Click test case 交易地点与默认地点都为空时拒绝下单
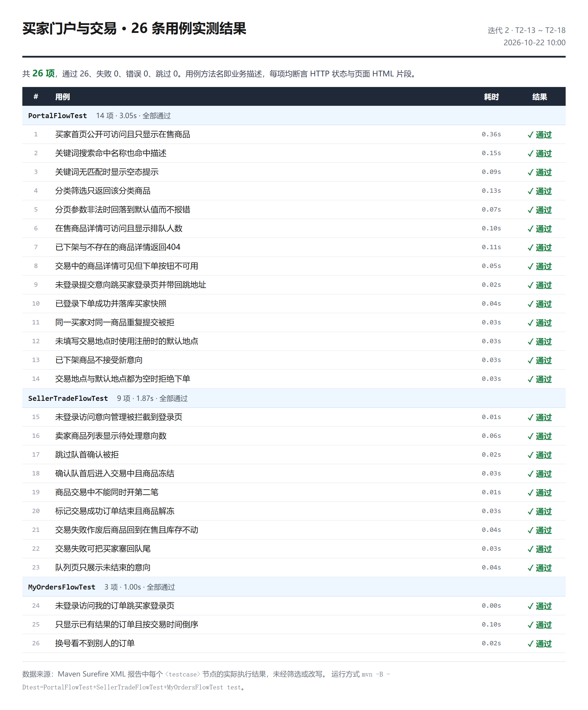 [123, 379]
